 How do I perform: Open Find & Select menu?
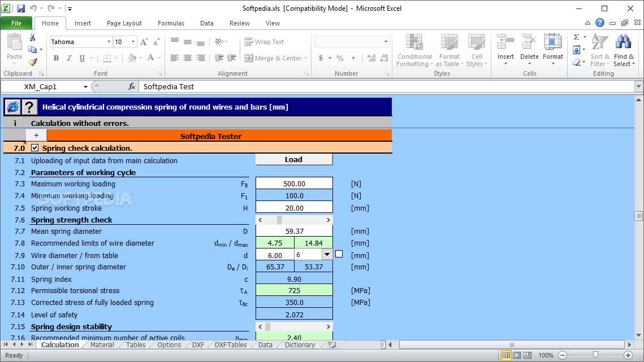point(624,50)
